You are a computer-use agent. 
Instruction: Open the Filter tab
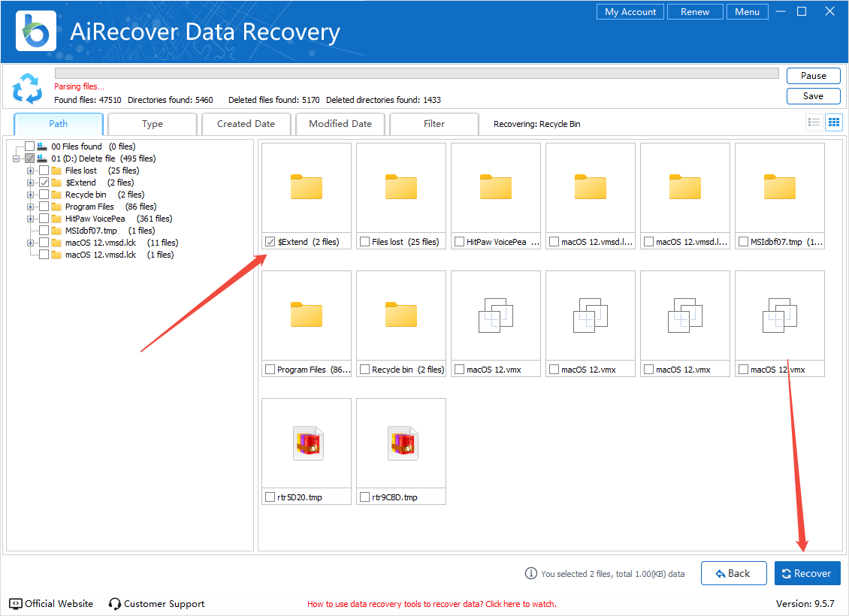tap(434, 124)
